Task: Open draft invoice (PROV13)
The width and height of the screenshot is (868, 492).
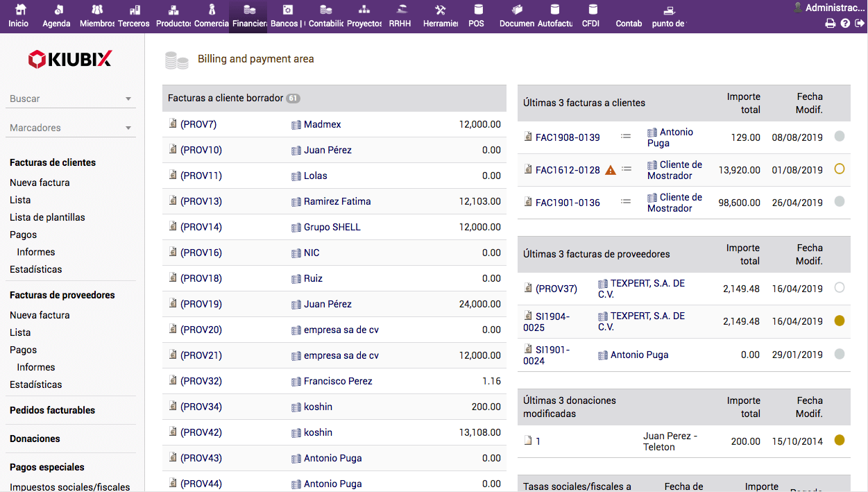Action: click(x=201, y=201)
